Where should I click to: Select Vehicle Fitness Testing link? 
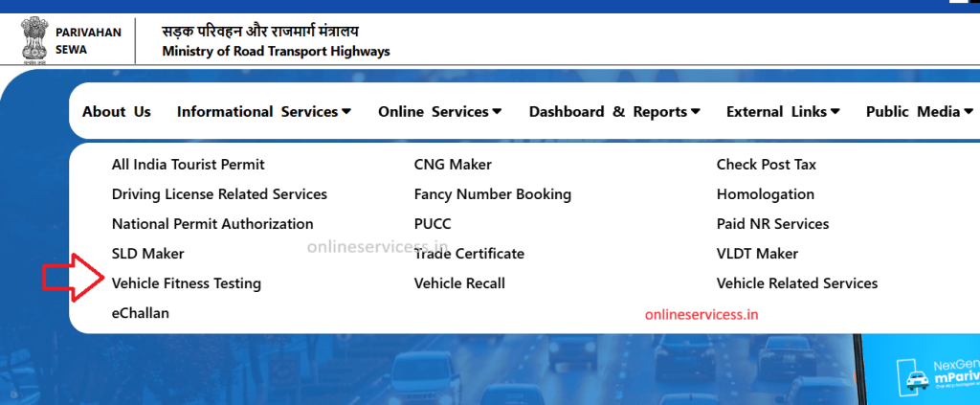pos(186,283)
